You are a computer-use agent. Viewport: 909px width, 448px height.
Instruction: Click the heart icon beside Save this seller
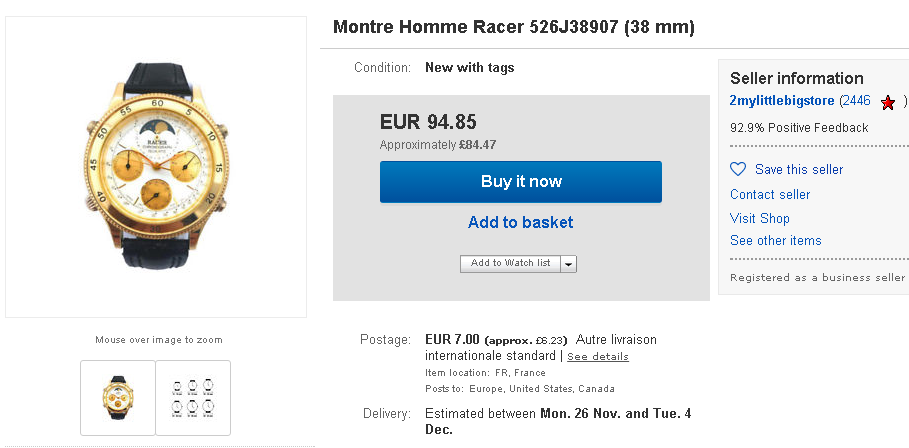[738, 170]
